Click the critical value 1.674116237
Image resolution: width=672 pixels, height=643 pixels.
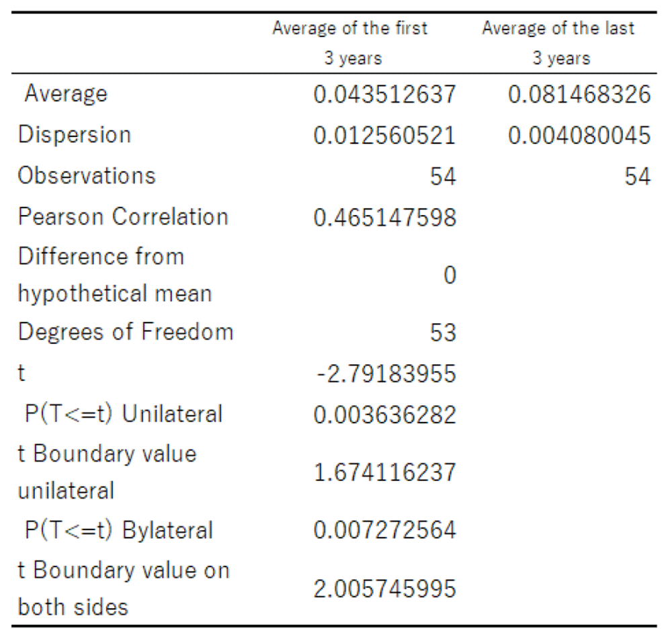[384, 472]
